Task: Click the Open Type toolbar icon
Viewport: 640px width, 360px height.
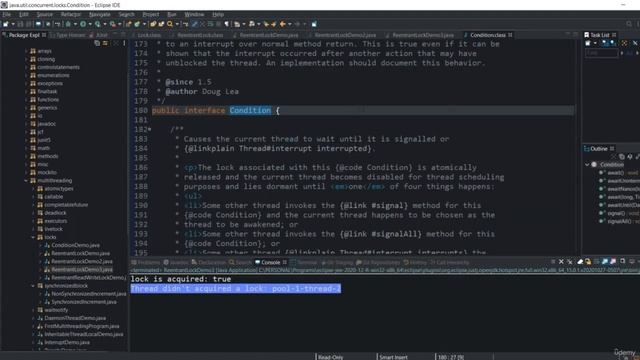Action: (153, 24)
